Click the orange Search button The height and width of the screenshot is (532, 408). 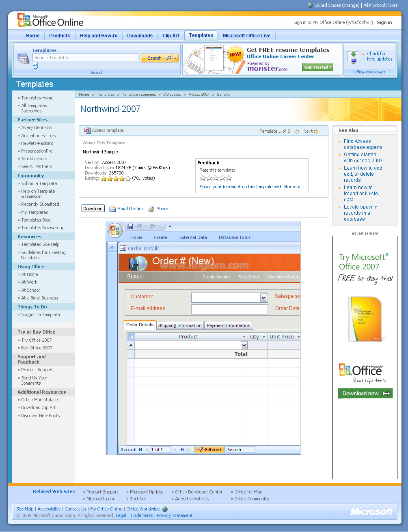click(x=157, y=58)
